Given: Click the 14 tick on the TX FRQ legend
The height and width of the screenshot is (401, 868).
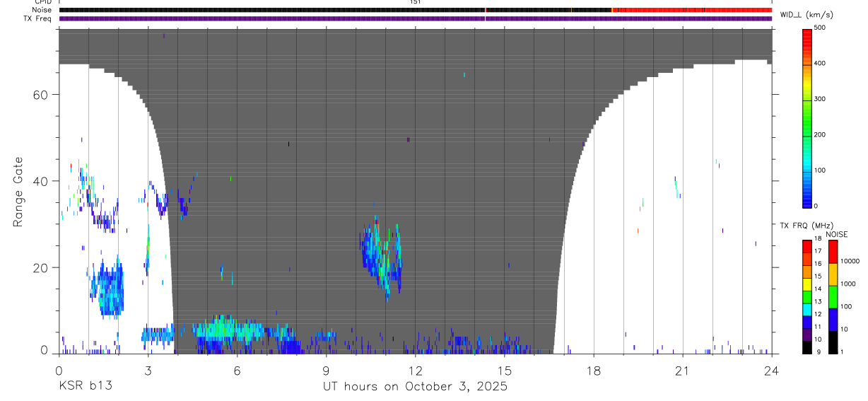Looking at the screenshot, I should (819, 289).
